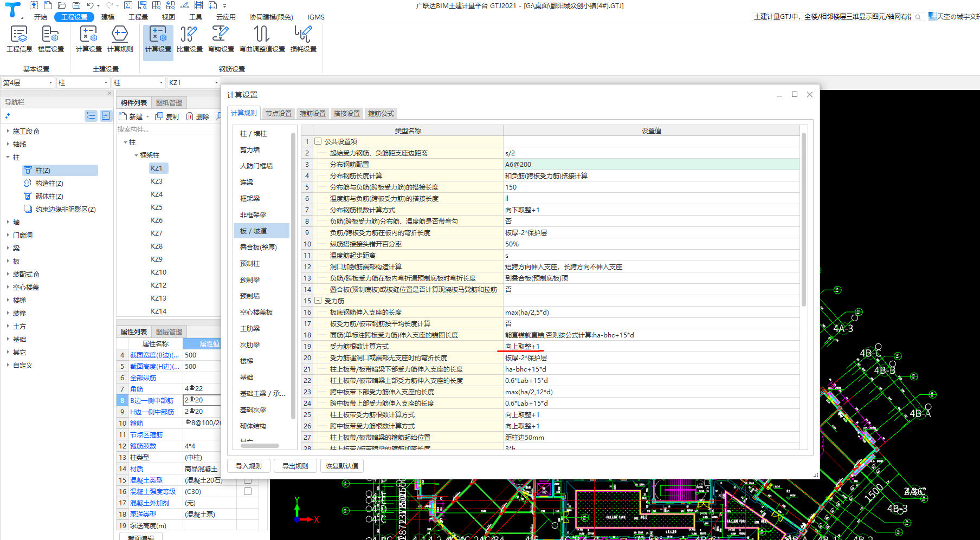Open 计算规则 tool in ribbon

point(120,39)
